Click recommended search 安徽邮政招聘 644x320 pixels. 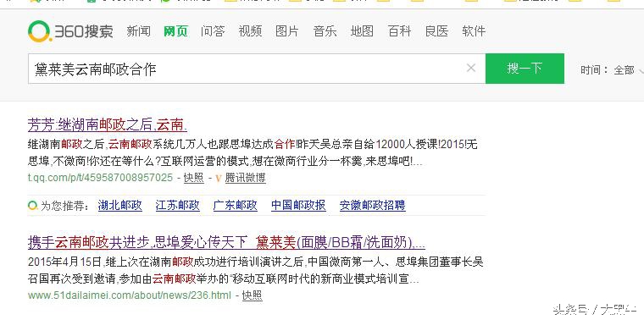pos(373,206)
